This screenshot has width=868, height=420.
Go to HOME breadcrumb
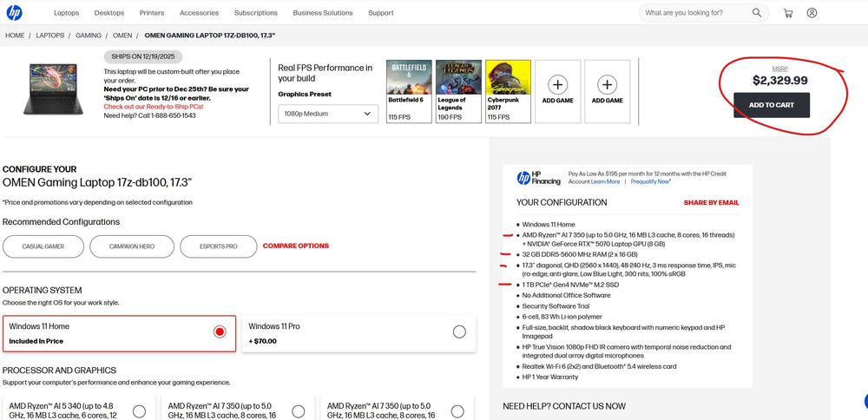pos(15,36)
